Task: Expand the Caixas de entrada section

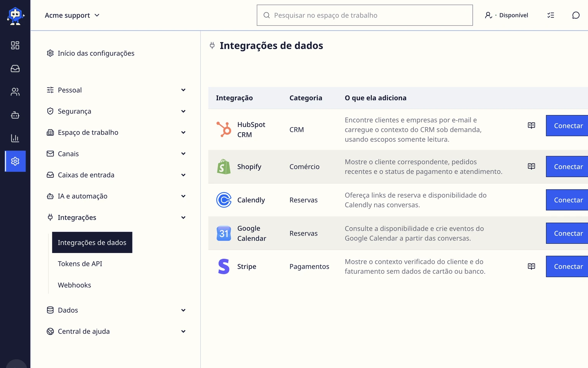Action: point(116,175)
